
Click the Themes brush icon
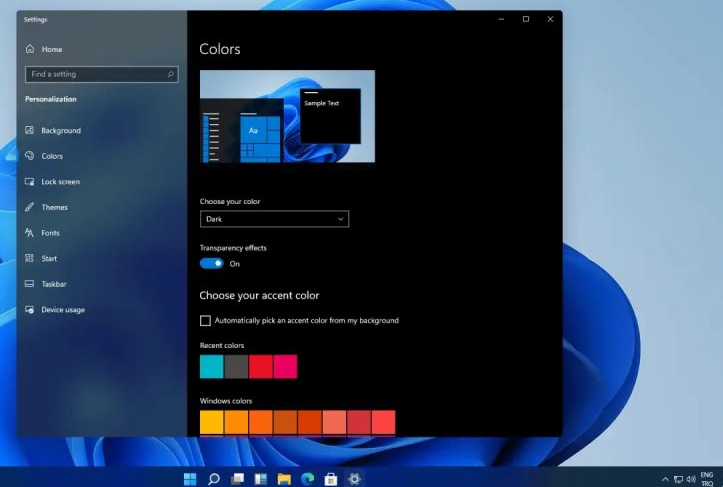pos(30,207)
